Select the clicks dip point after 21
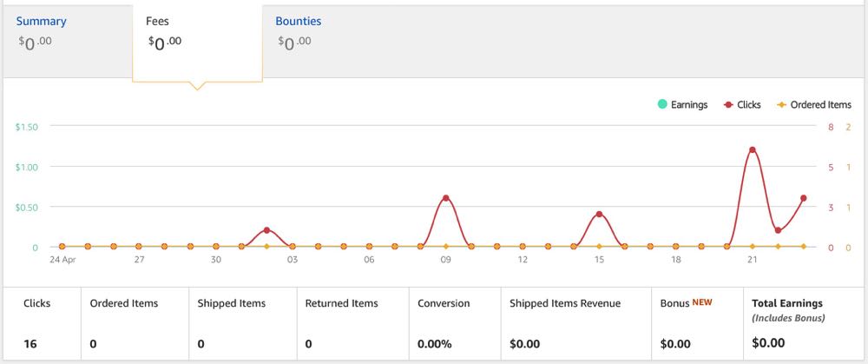Image resolution: width=868 pixels, height=364 pixels. pos(778,230)
